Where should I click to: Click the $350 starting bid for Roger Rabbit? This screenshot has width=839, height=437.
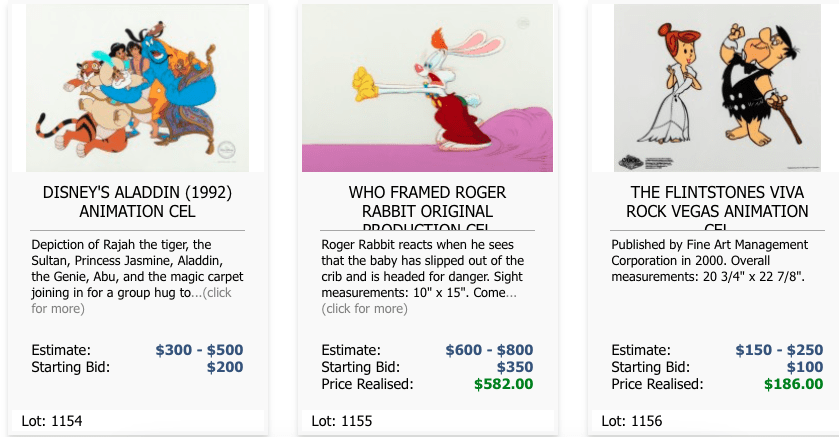pos(514,367)
